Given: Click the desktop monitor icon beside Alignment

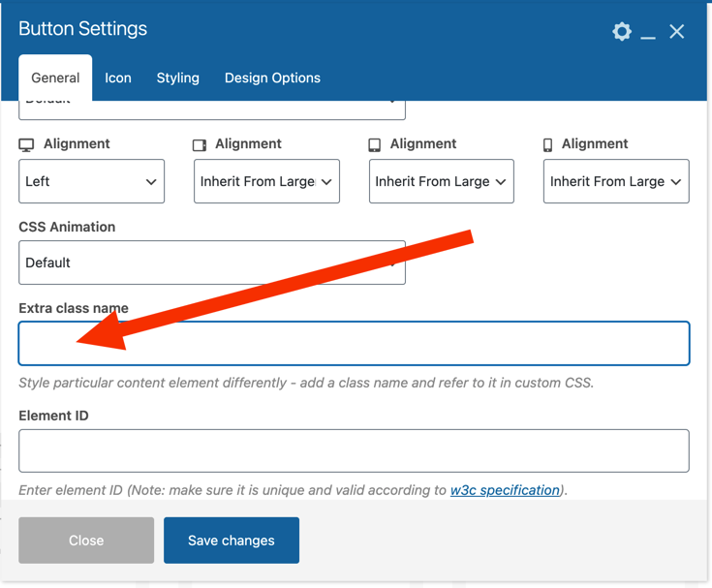Looking at the screenshot, I should [x=27, y=144].
